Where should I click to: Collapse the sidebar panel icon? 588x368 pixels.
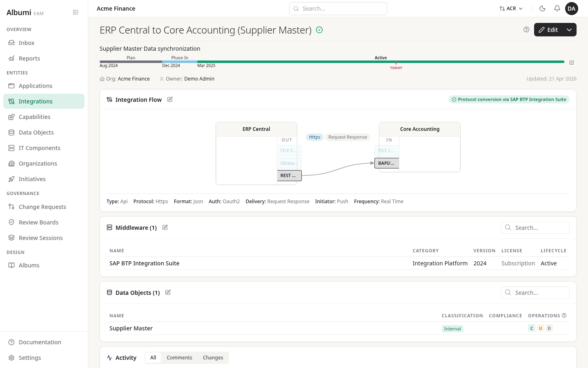pyautogui.click(x=76, y=12)
